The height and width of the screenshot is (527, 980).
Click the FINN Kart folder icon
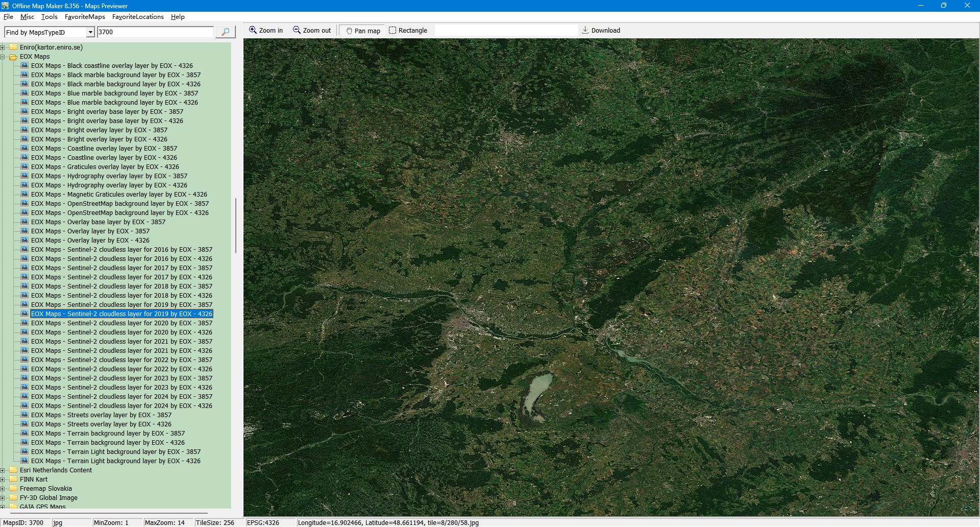point(13,480)
